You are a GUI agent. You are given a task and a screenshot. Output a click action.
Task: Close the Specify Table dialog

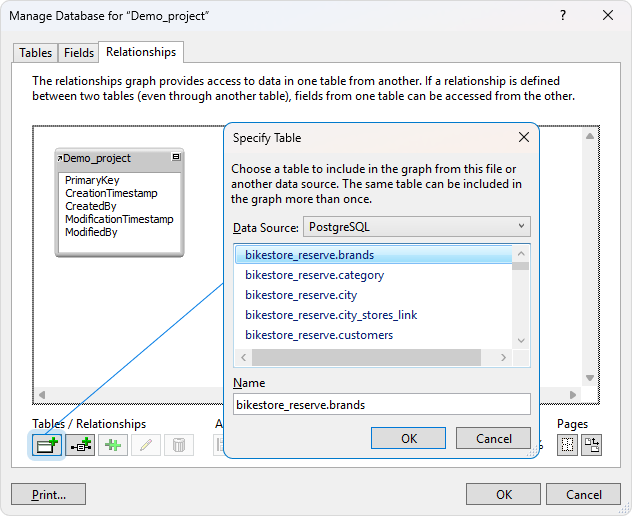(x=524, y=137)
